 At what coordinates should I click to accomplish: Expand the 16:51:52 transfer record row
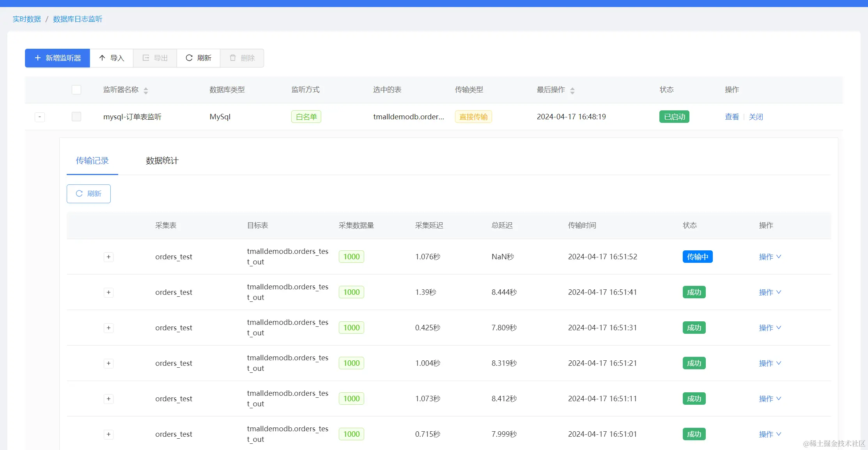pos(108,257)
